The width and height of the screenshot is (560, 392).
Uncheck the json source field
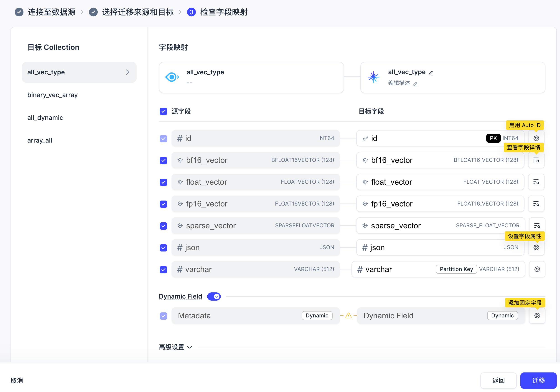163,248
